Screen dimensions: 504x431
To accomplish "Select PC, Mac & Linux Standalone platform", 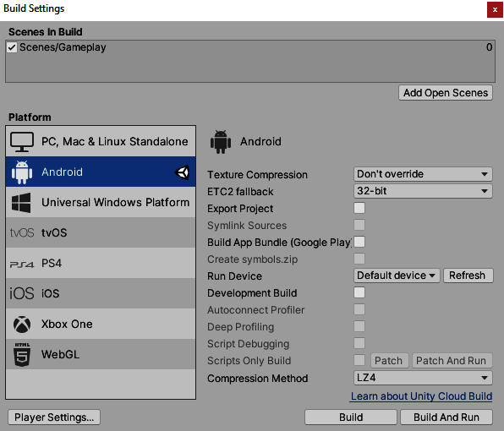I will [x=101, y=142].
